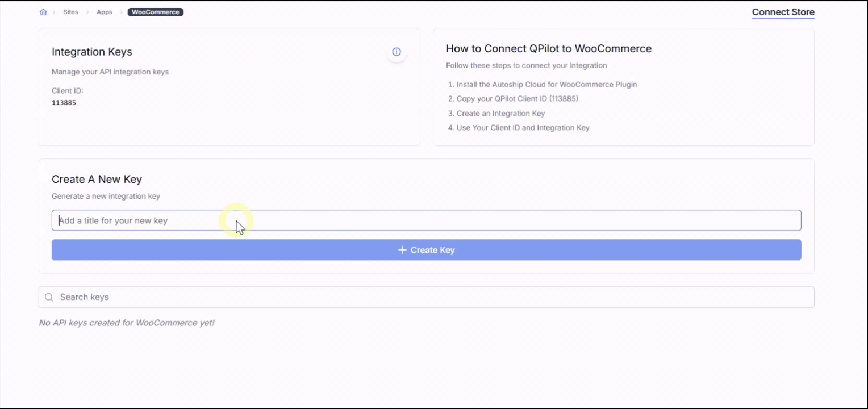The width and height of the screenshot is (868, 409).
Task: Focus the Search keys box
Action: click(427, 297)
